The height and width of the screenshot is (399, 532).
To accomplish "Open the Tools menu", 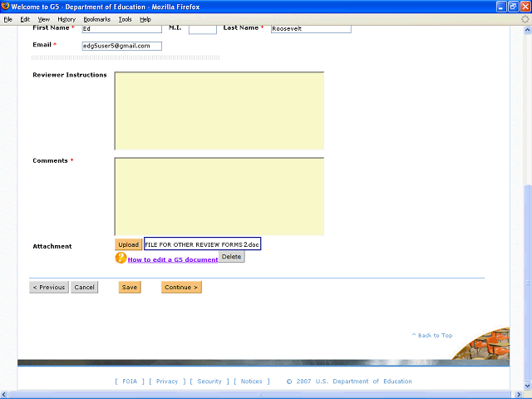I will pos(125,19).
